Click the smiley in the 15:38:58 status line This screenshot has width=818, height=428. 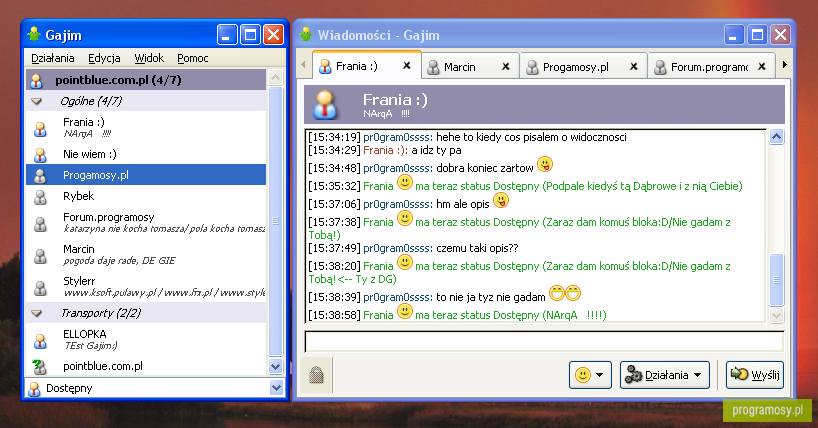405,312
